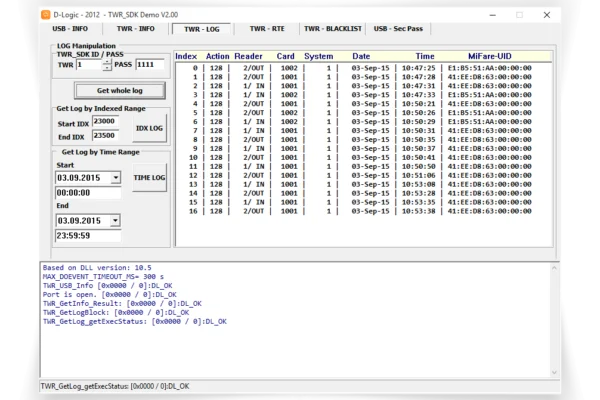Screen dimensions: 600x400
Task: Minimize the TWR_SDK Demo window
Action: click(492, 15)
